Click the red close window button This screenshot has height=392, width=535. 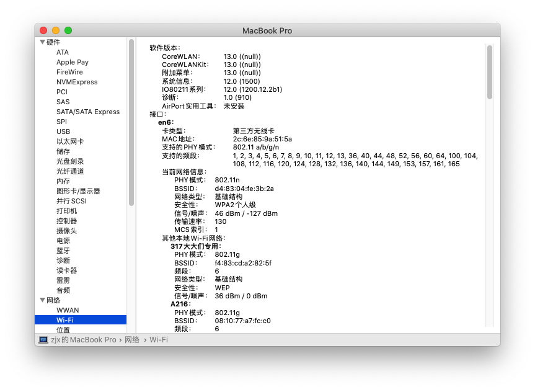click(43, 30)
